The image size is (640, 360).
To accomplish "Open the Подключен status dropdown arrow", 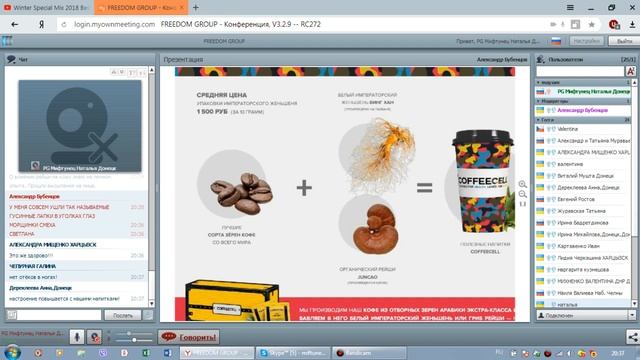I will coord(632,315).
